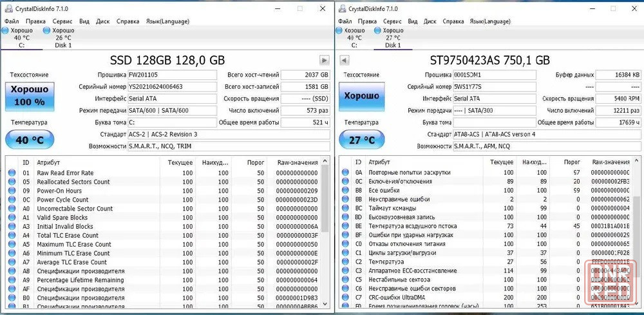Click status icon of row BE in right window
Viewport: 644px width, 315px height.
click(345, 226)
